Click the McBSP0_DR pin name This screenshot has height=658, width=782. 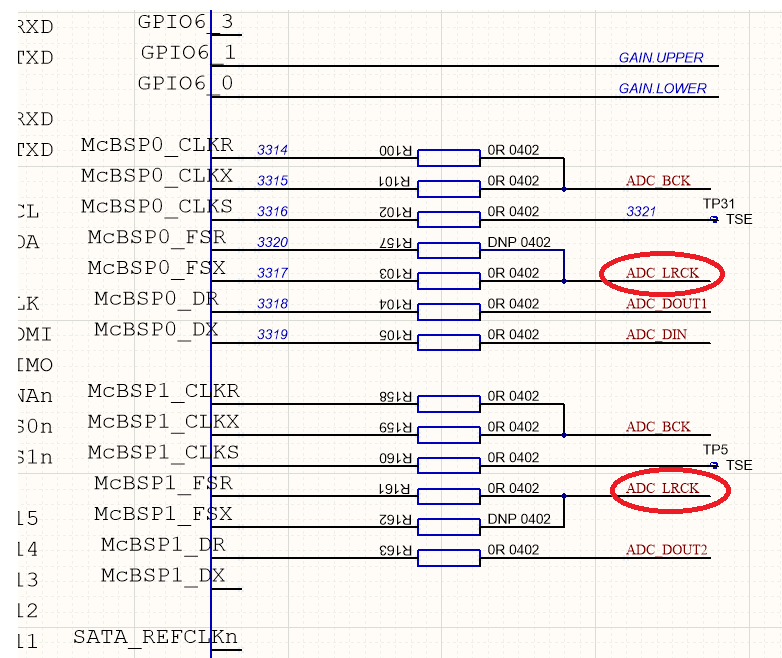tap(157, 299)
